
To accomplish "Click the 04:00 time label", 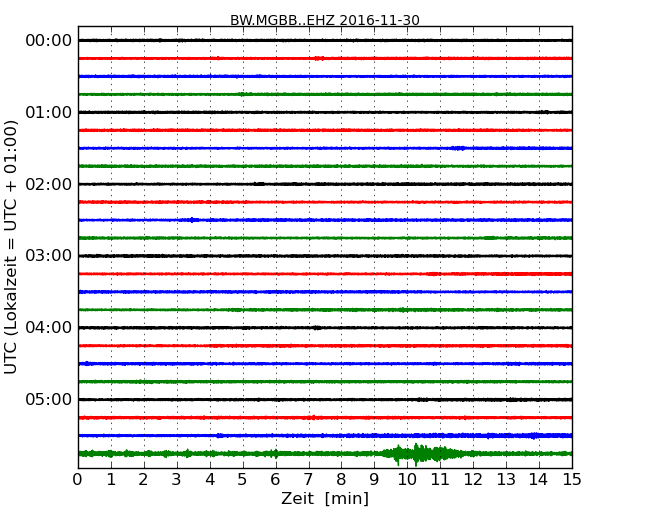I will coord(49,328).
